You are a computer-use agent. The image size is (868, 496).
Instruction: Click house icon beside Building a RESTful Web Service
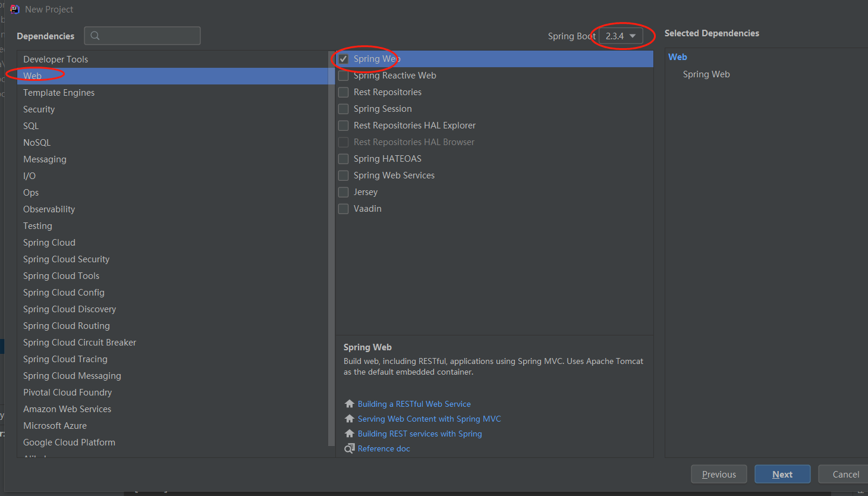click(x=350, y=404)
